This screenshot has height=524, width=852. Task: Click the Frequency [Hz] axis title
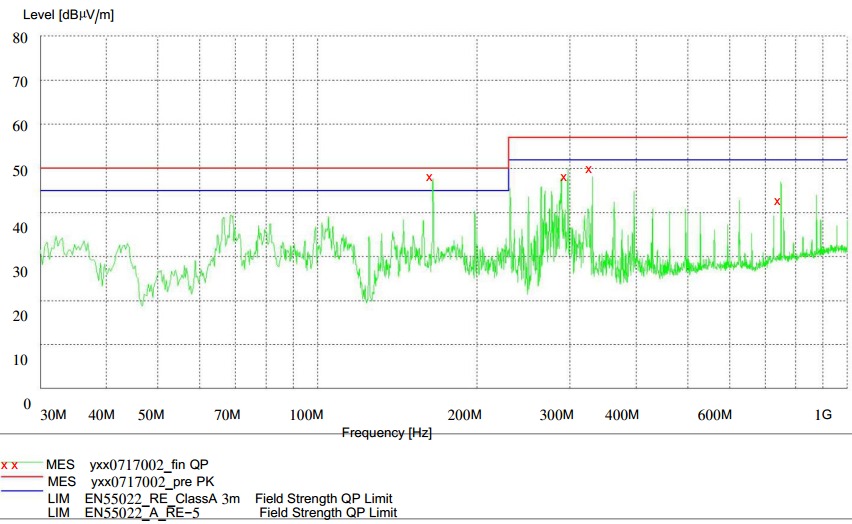click(387, 433)
